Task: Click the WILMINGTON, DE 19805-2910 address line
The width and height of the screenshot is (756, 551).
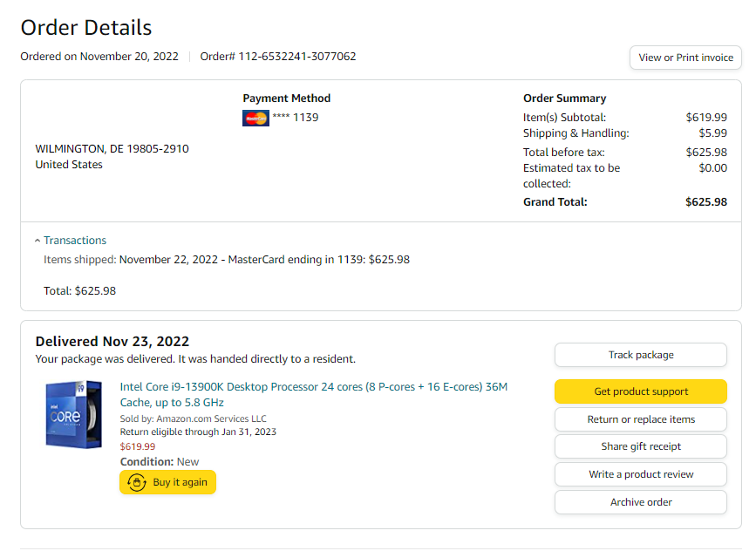Action: tap(112, 149)
